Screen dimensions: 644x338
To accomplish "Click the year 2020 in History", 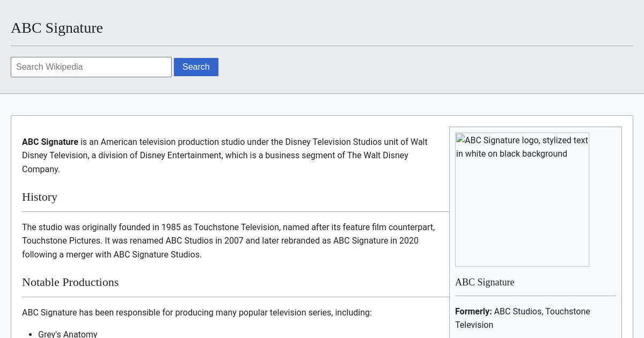I will click(408, 241).
